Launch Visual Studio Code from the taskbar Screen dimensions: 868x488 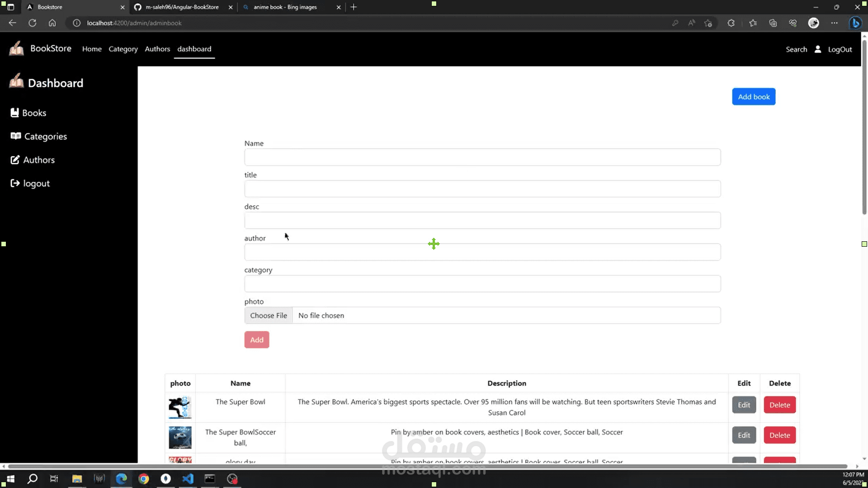click(x=188, y=479)
